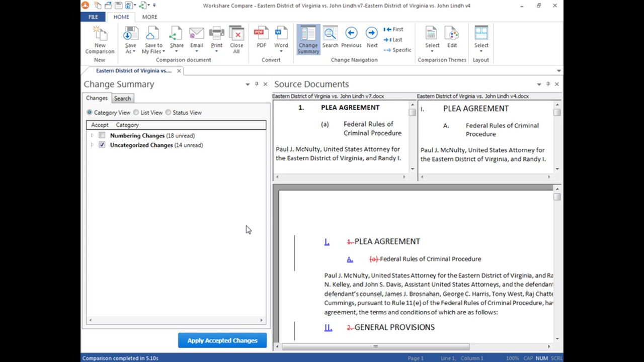This screenshot has height=362, width=644.
Task: Customize Quick Access Toolbar dropdown
Action: [x=154, y=6]
